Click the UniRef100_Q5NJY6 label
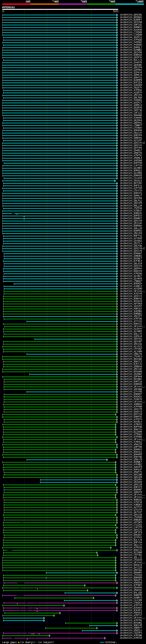This screenshot has height=644, width=146. [131, 354]
